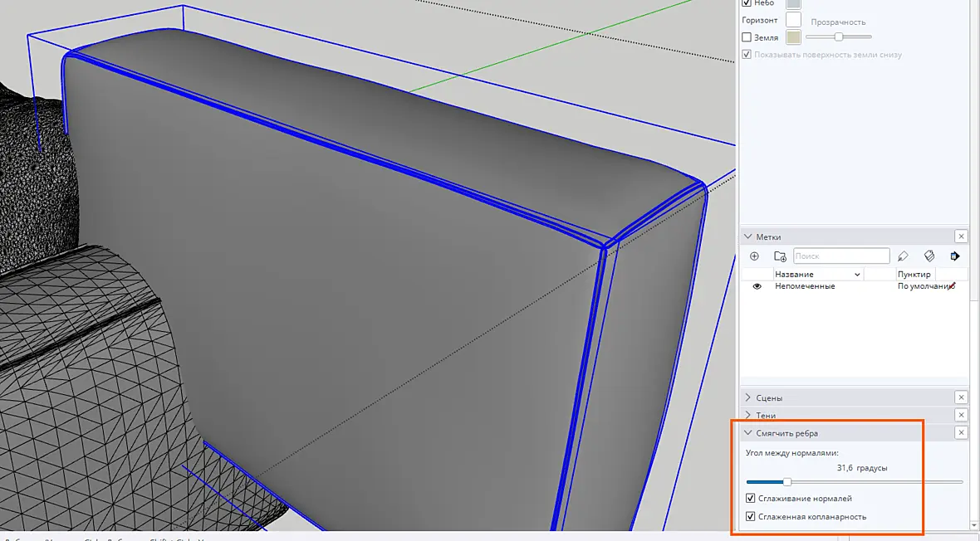Open Метки panel details arrow menu
The image size is (980, 541).
coord(955,256)
